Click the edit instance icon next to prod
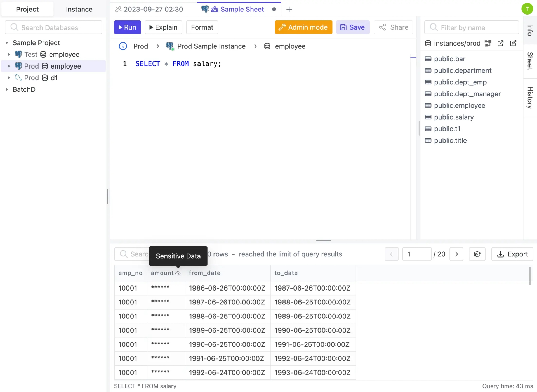The image size is (537, 392). (x=514, y=43)
